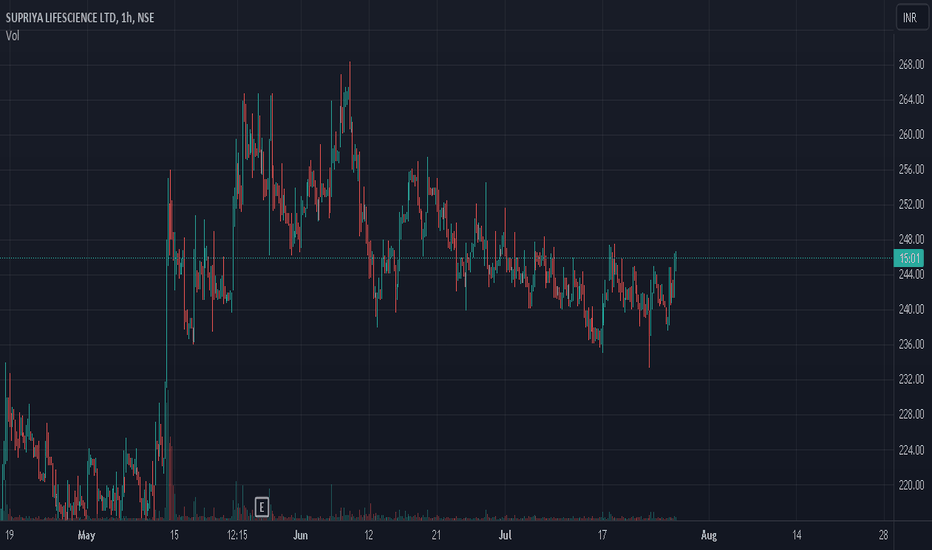Click the current price label 15:01
Viewport: 932px width, 550px height.
(x=909, y=258)
